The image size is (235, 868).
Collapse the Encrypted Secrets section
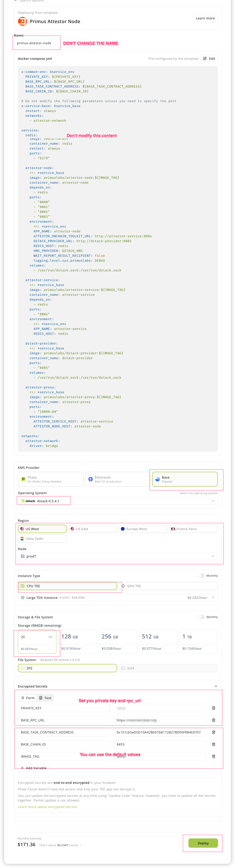216,686
